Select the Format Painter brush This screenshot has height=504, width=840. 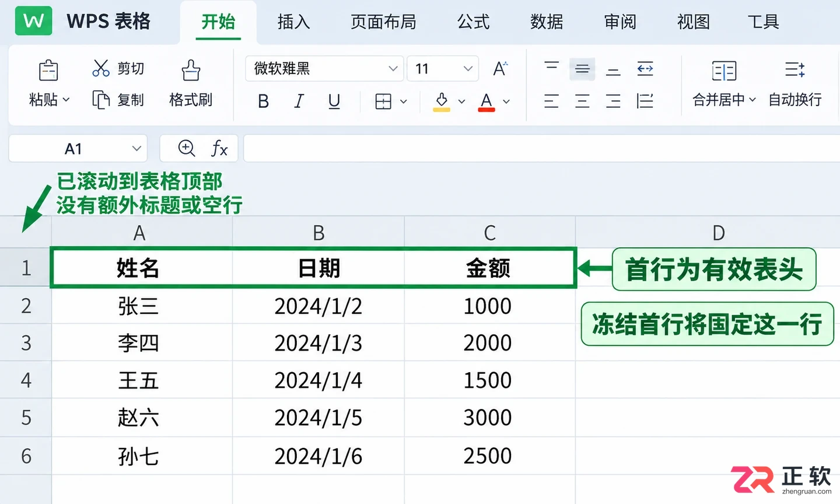coord(191,70)
